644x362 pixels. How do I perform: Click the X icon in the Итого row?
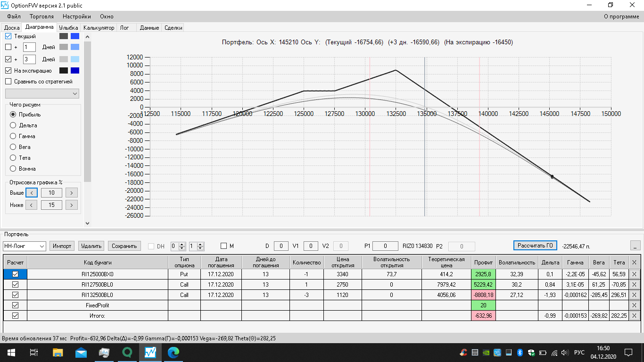tap(634, 316)
